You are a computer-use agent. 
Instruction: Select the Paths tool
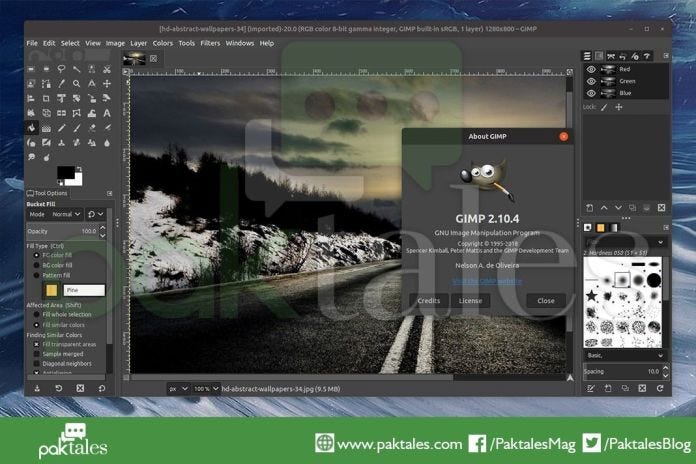pyautogui.click(x=46, y=83)
